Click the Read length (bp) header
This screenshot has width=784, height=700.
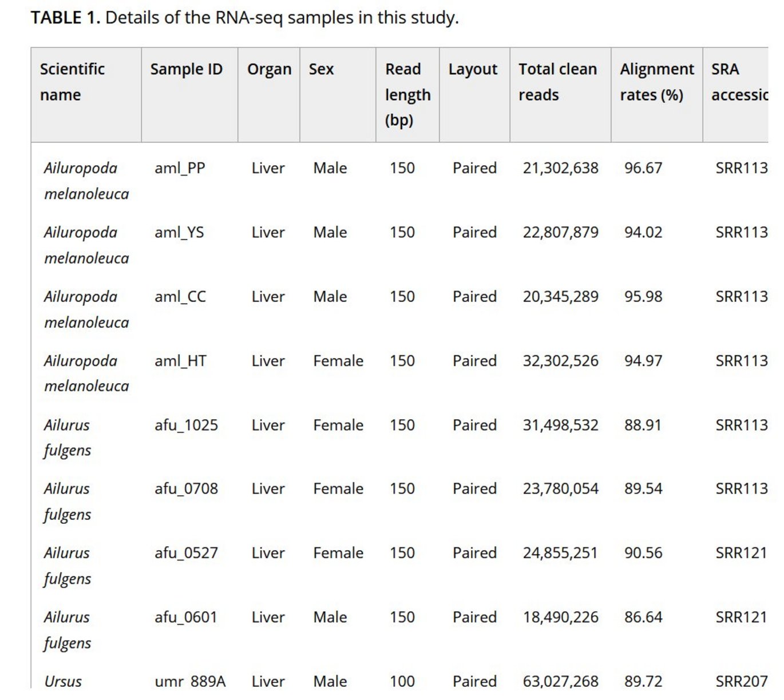pyautogui.click(x=407, y=94)
